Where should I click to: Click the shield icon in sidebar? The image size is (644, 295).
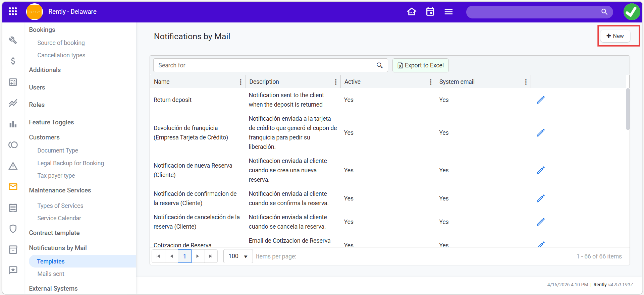point(13,229)
